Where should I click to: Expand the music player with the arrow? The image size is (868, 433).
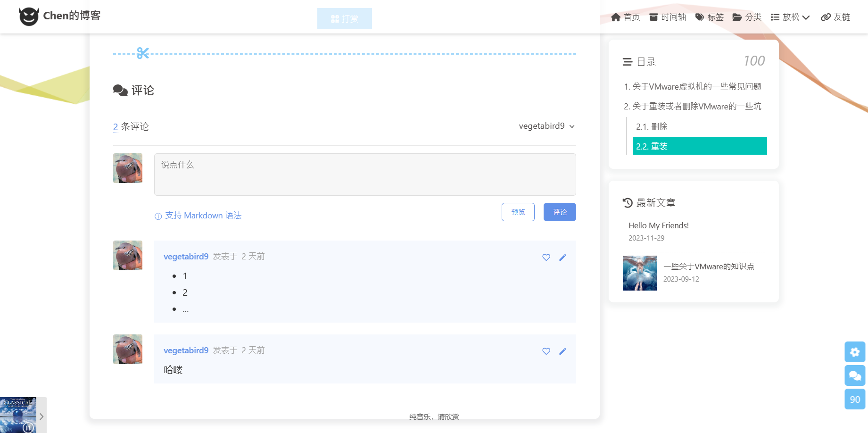click(x=41, y=416)
